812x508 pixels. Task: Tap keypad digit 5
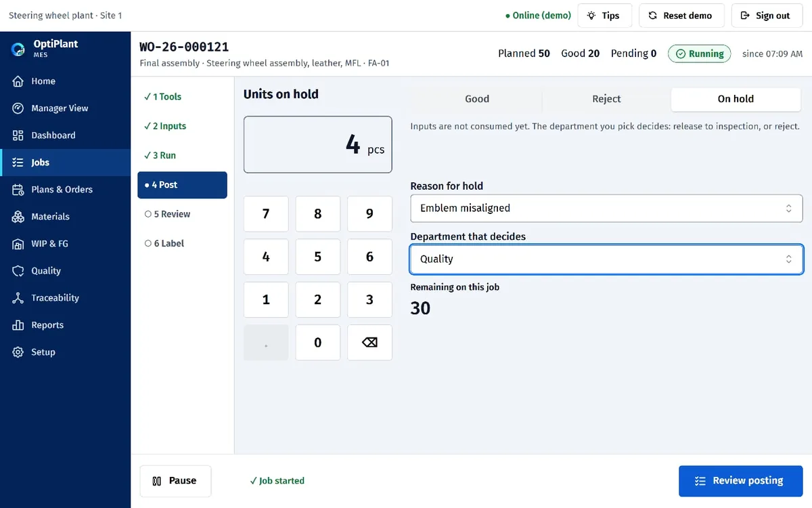point(318,257)
